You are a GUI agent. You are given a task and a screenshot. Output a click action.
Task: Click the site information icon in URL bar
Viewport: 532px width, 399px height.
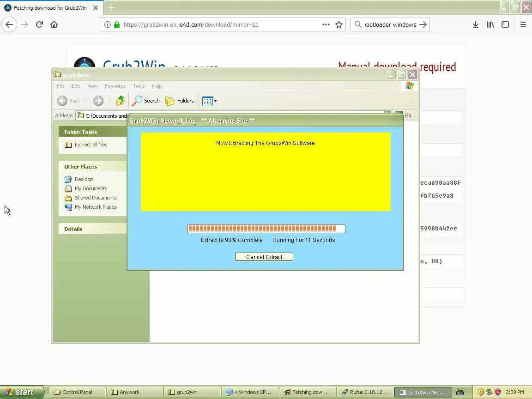(x=107, y=24)
